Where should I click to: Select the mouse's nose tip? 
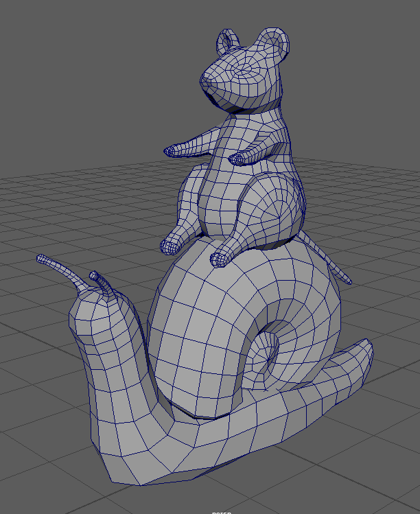205,80
